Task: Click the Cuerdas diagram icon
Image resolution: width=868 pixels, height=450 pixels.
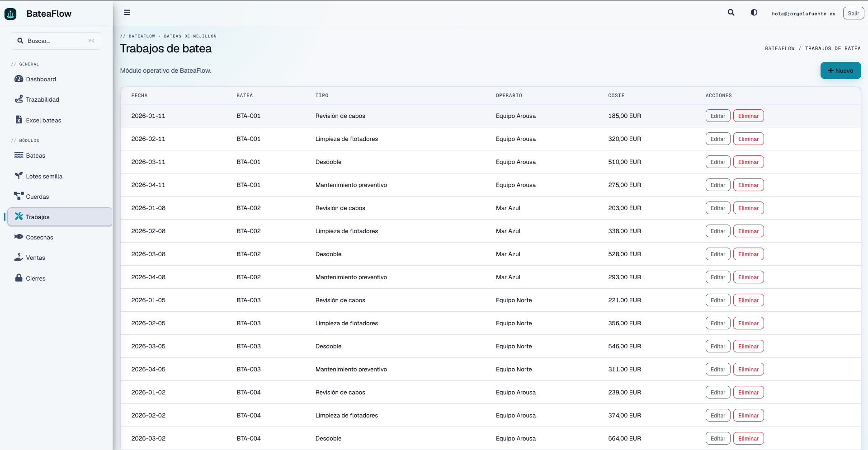Action: (19, 196)
